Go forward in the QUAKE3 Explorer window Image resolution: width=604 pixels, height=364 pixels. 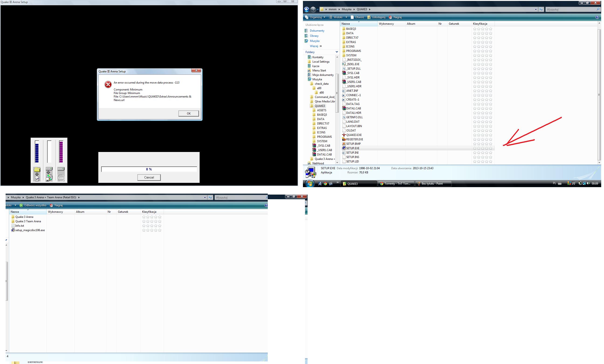point(313,9)
